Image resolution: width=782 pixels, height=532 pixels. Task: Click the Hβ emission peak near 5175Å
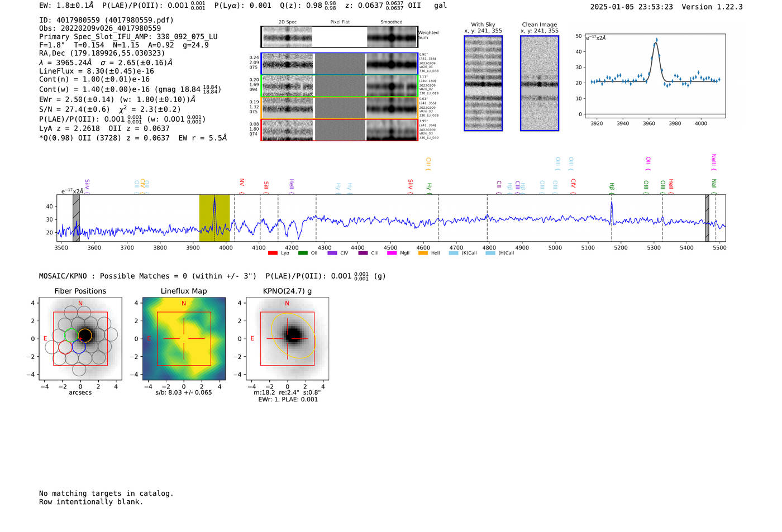612,211
